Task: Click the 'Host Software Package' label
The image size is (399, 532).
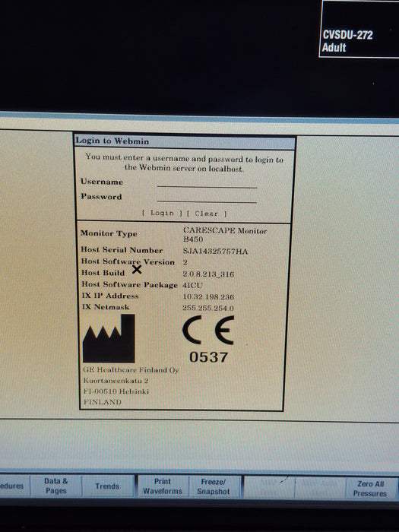Action: (130, 284)
